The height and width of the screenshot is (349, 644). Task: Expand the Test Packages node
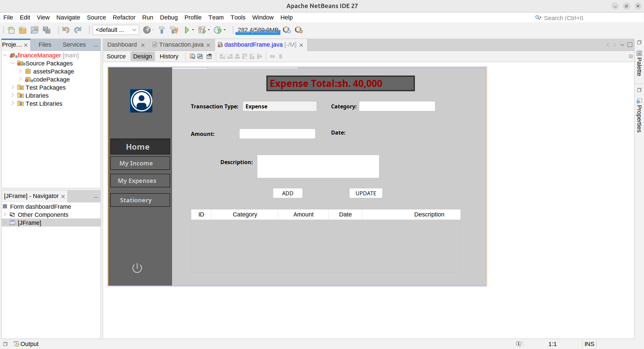coord(13,87)
